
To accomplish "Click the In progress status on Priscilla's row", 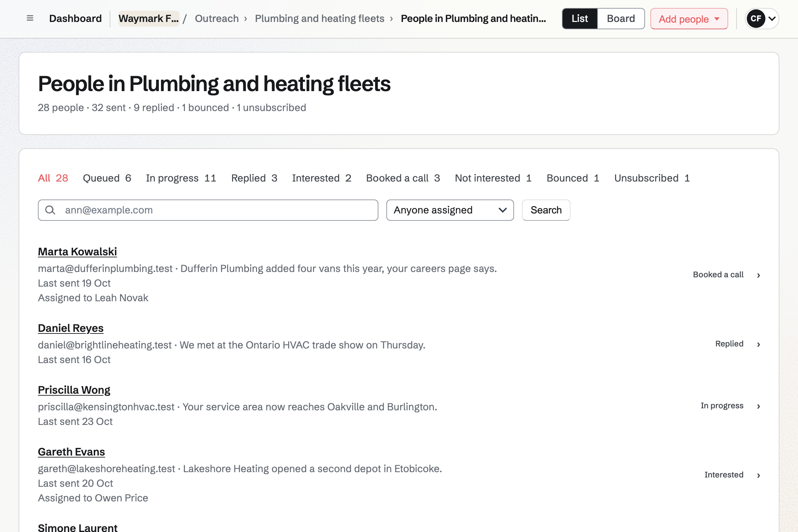I will click(722, 405).
